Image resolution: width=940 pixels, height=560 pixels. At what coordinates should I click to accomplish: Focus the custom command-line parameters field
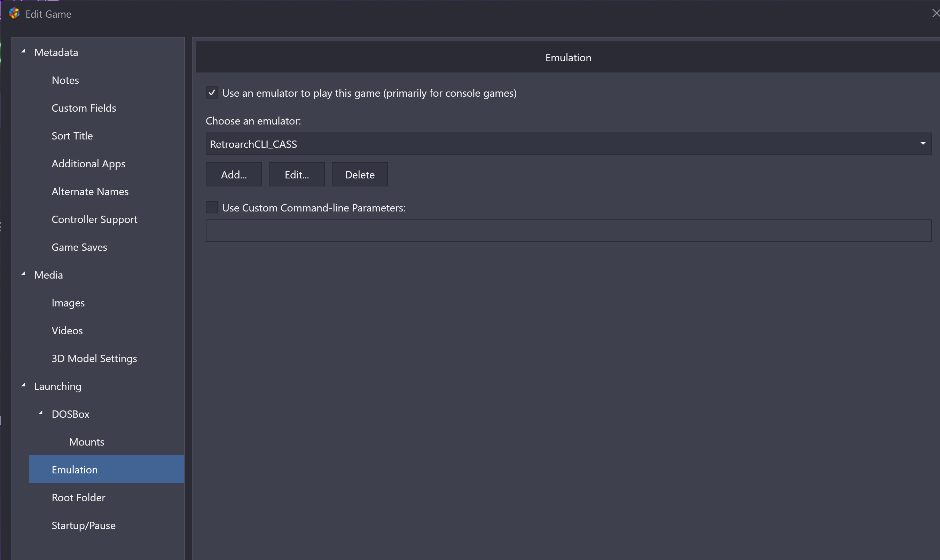coord(569,231)
